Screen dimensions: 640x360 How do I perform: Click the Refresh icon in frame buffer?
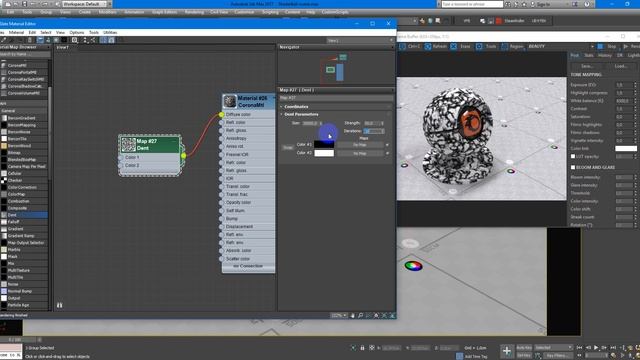pyautogui.click(x=428, y=47)
